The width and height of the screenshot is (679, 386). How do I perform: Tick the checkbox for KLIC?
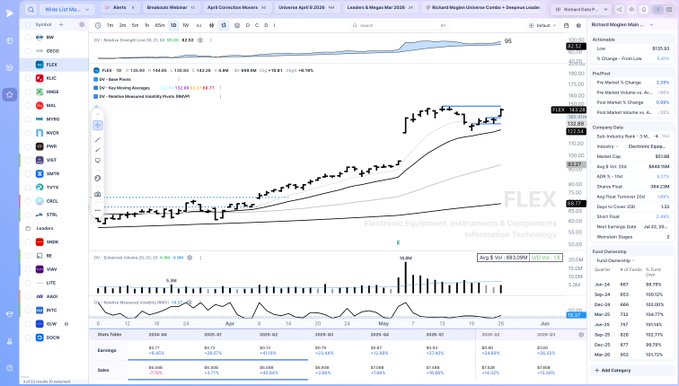pos(28,78)
